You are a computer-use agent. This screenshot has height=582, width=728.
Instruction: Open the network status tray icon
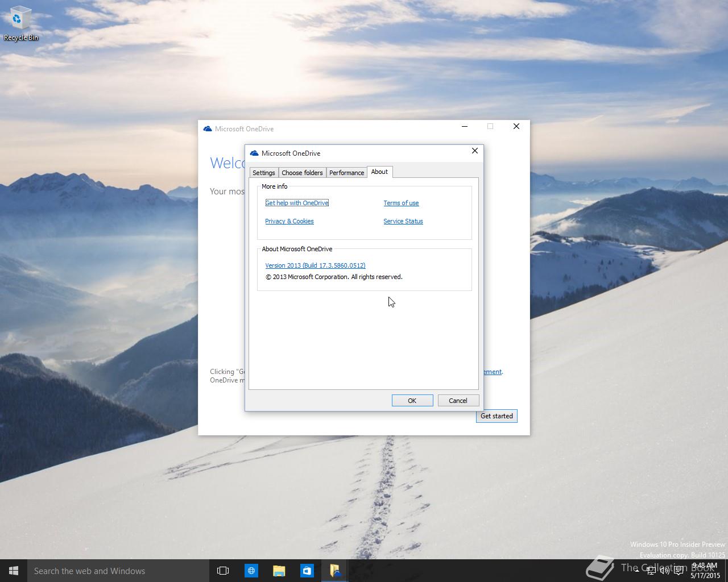tap(651, 571)
